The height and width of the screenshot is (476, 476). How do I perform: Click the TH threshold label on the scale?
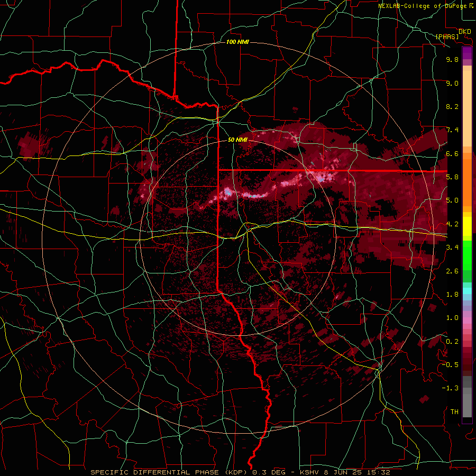pos(454,412)
